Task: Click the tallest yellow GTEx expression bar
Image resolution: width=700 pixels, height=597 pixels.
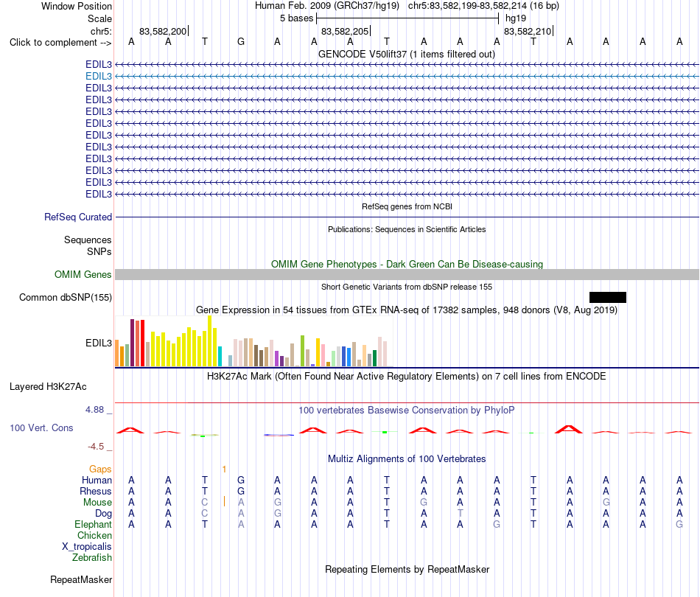Action: tap(209, 341)
